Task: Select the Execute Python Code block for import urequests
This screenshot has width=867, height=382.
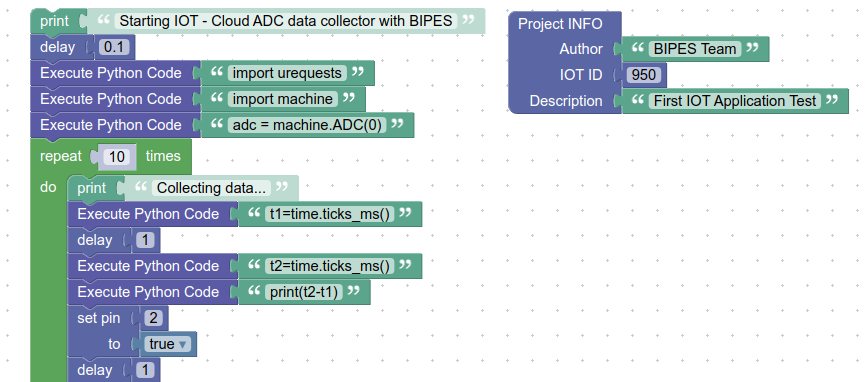Action: point(111,73)
